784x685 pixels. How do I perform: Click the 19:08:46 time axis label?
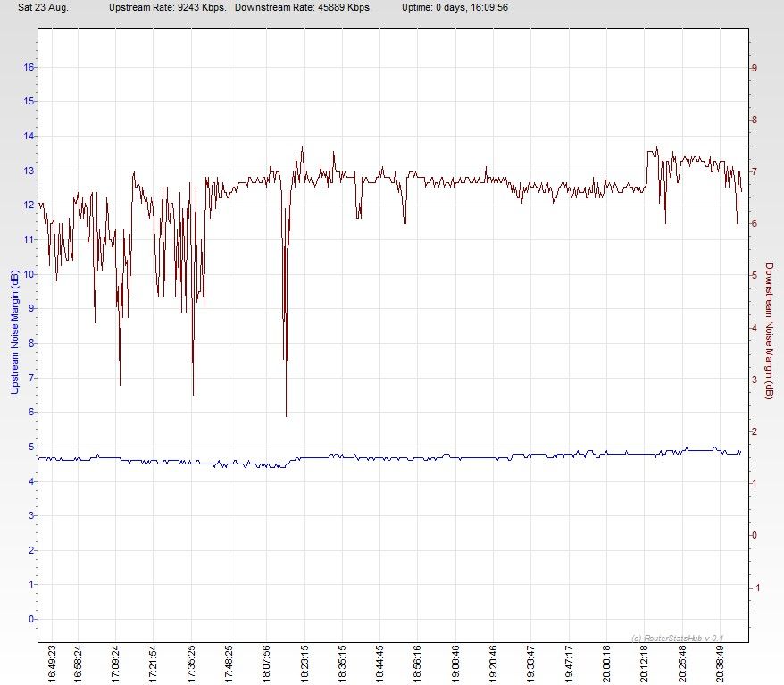coord(455,664)
